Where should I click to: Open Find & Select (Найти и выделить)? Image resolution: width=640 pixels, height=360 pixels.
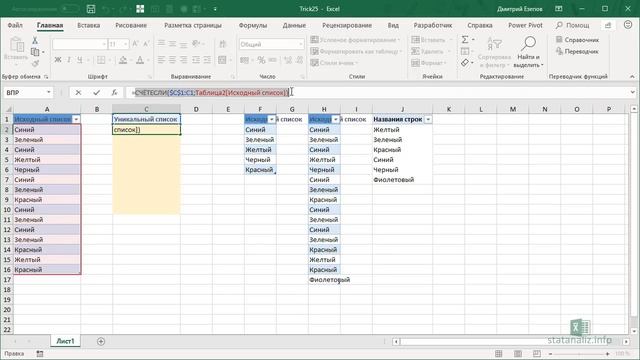click(528, 52)
